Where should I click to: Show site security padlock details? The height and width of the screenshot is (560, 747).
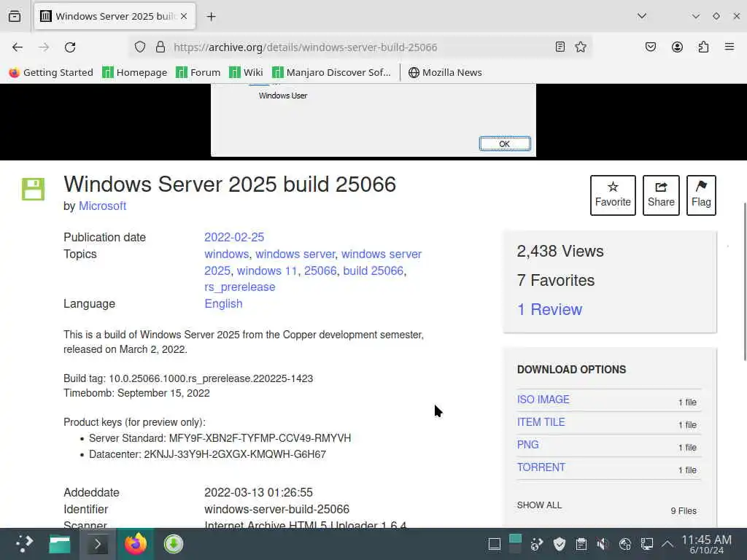(160, 47)
